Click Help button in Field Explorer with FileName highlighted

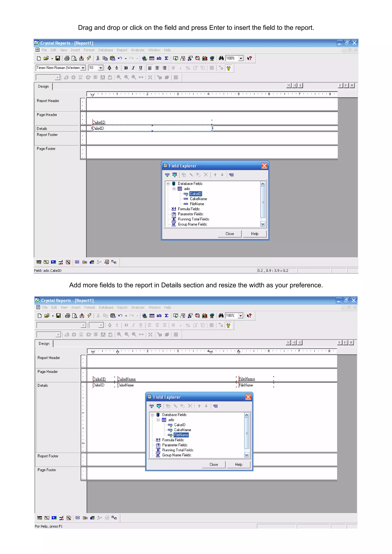pos(238,464)
